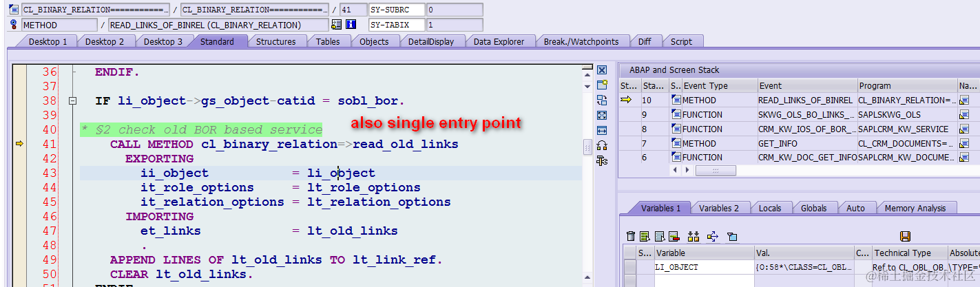The height and width of the screenshot is (287, 980).
Task: Click the replace tool icon
Action: [602, 100]
